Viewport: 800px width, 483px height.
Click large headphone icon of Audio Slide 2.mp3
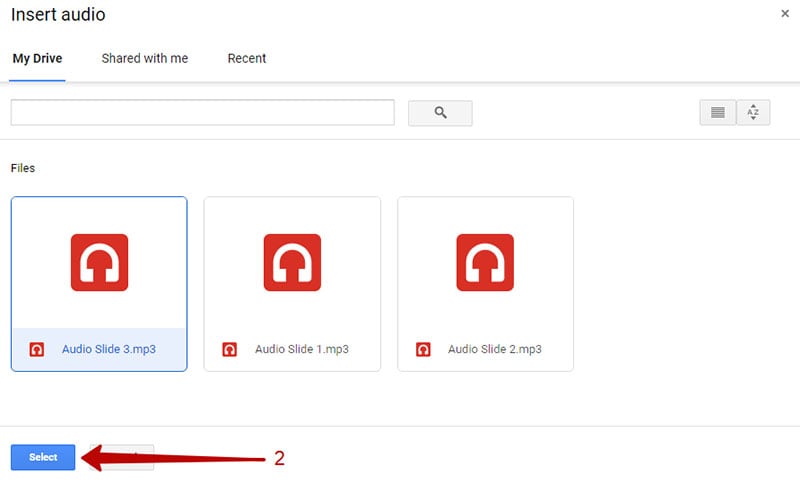485,262
